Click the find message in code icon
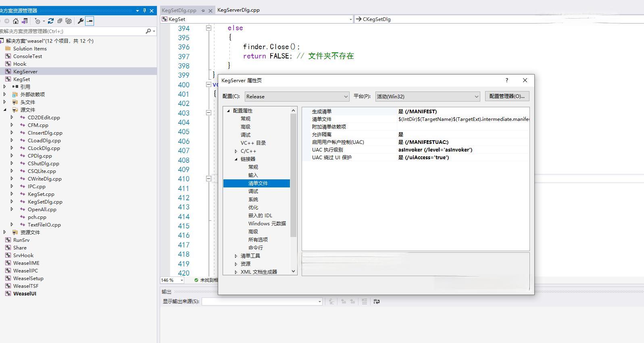Image resolution: width=644 pixels, height=343 pixels. (331, 301)
